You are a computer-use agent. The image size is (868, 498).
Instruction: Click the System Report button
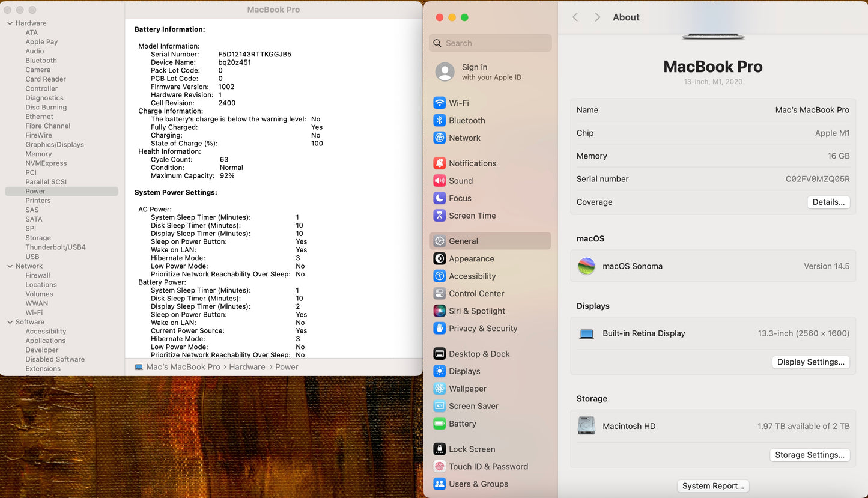click(713, 486)
